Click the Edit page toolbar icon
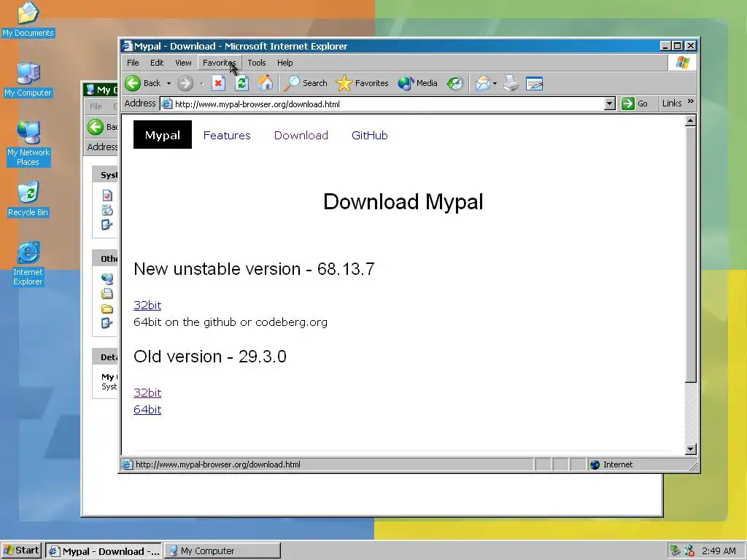The height and width of the screenshot is (560, 747). click(535, 83)
